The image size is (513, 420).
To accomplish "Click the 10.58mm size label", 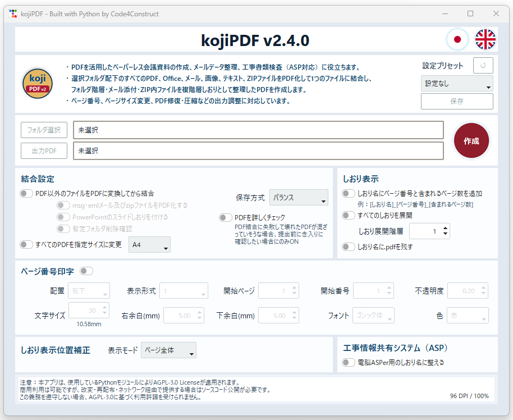I will point(89,324).
